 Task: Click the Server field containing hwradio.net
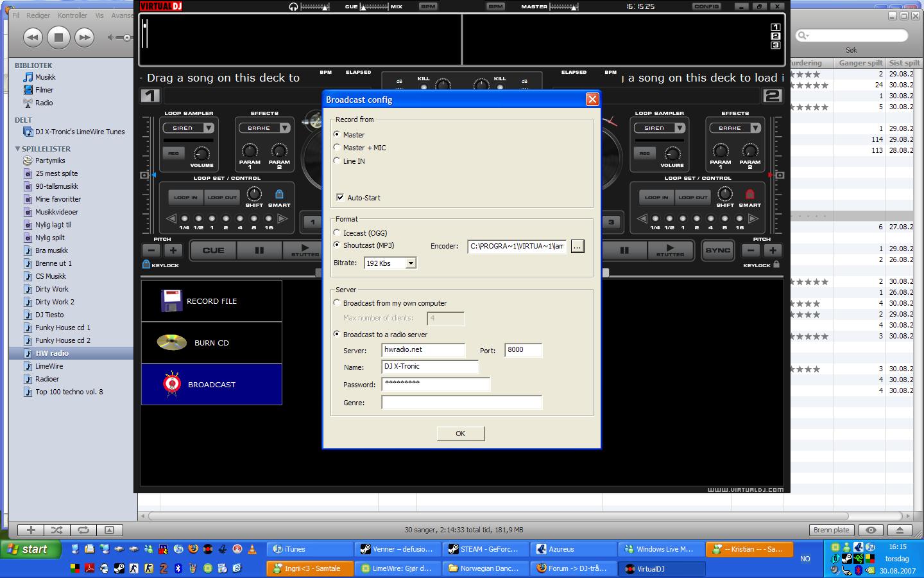(424, 350)
